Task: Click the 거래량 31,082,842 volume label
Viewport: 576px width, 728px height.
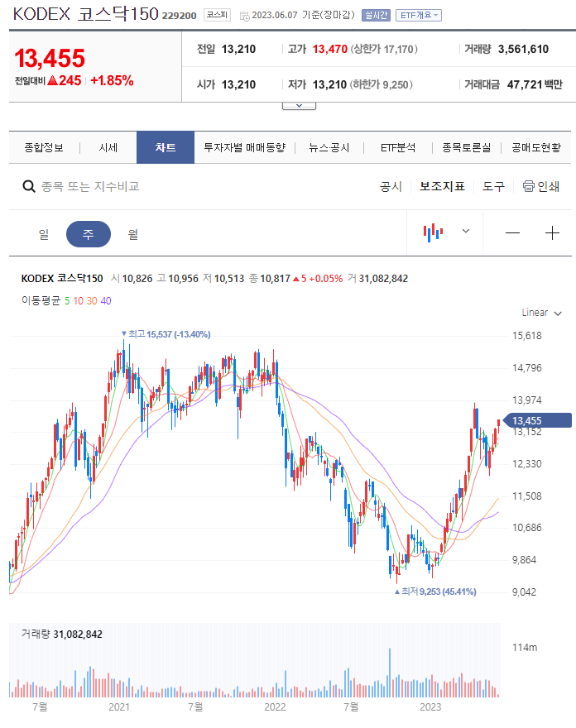Action: pos(62,635)
